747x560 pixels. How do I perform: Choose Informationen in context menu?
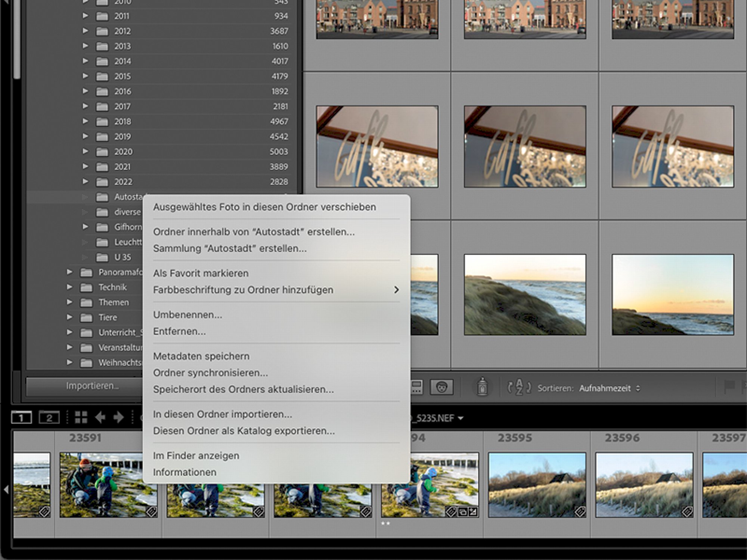point(276,472)
